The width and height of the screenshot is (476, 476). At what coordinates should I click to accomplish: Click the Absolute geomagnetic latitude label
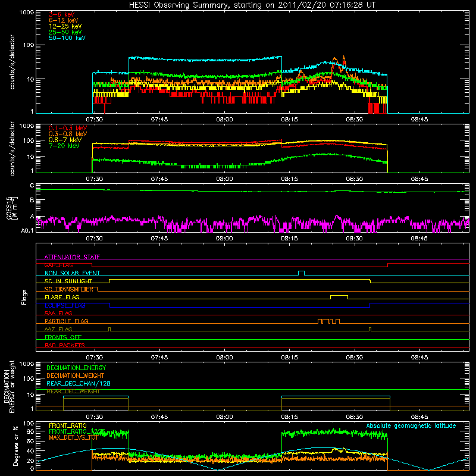point(411,425)
